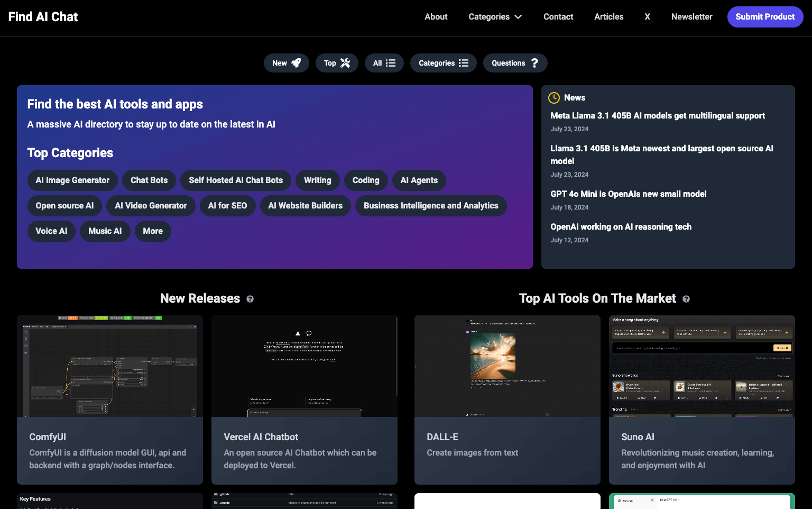Screen dimensions: 812x509
Task: Open the ComfyUI screenshot thumbnail
Action: (x=110, y=366)
